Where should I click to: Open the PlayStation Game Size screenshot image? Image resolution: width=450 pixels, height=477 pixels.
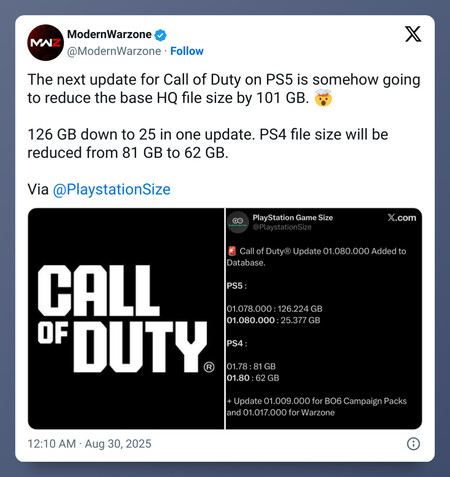click(324, 319)
